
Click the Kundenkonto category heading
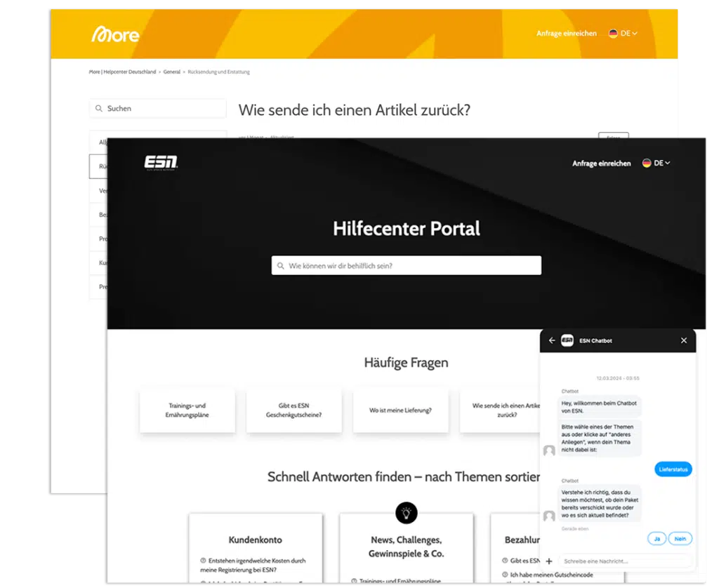coord(256,540)
